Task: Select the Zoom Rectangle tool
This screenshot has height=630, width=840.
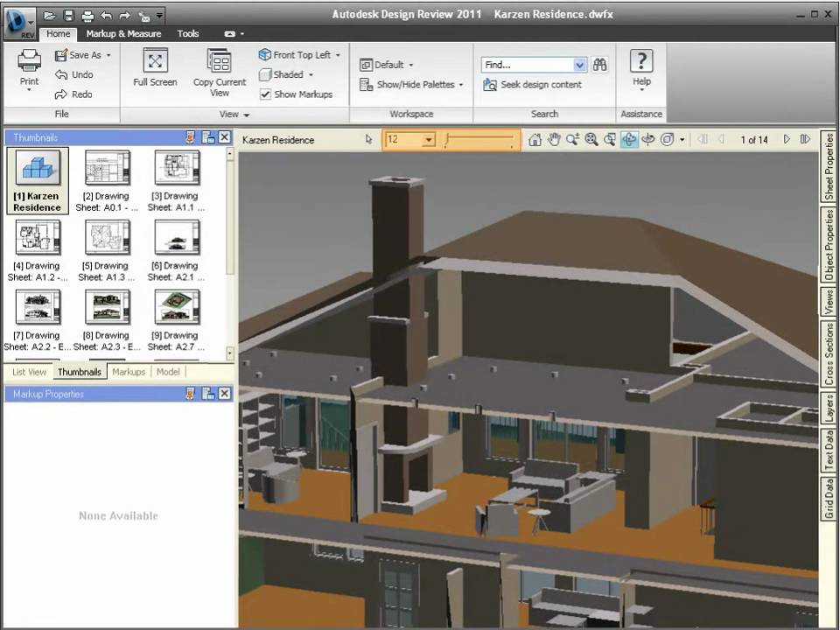Action: click(x=610, y=140)
